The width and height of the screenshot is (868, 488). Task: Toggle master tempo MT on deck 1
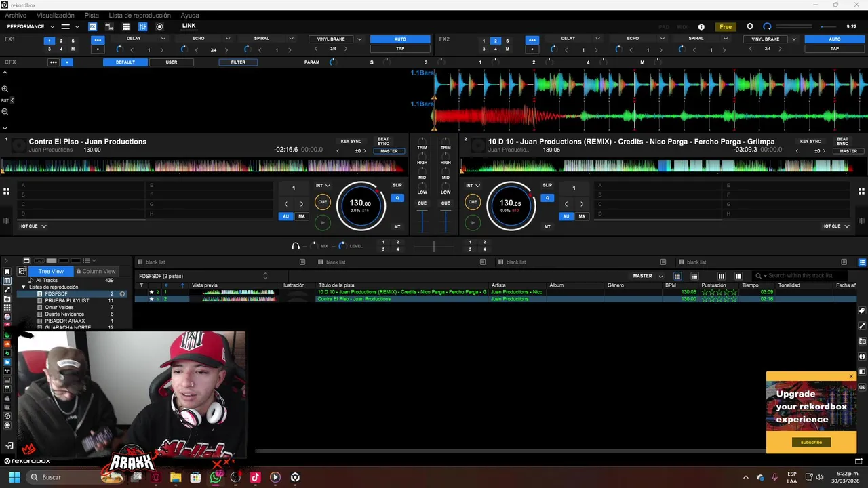point(397,226)
